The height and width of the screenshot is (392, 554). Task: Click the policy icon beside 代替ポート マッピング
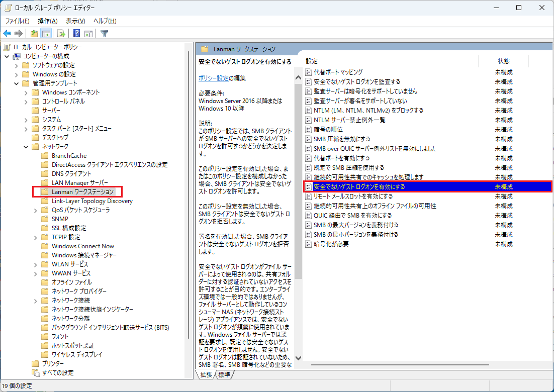pos(309,72)
